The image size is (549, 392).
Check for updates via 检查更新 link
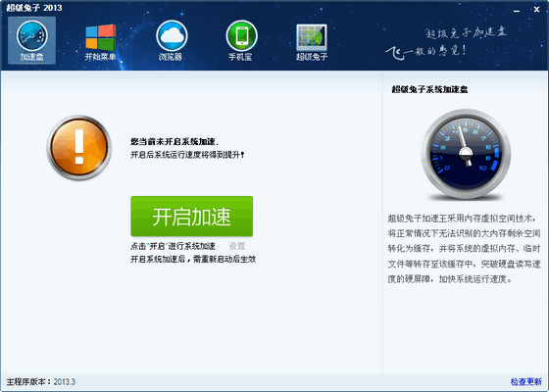pyautogui.click(x=526, y=381)
